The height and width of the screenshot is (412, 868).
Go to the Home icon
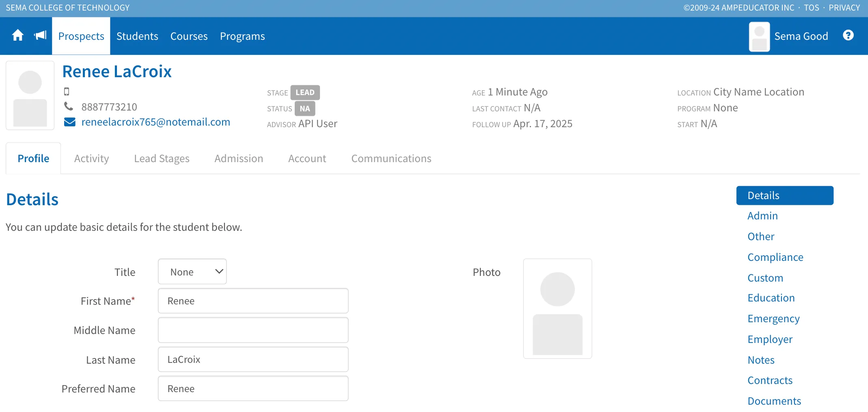[18, 36]
